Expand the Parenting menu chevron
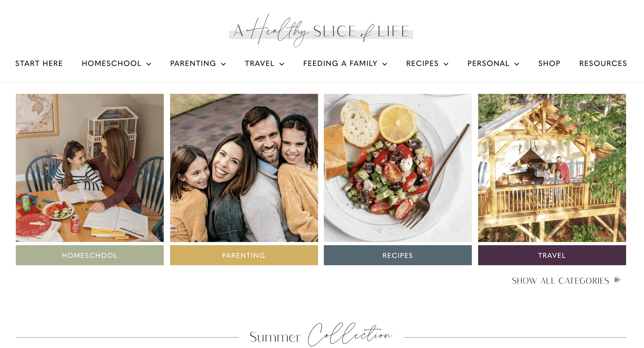Viewport: 644px width, 348px height. pos(223,64)
